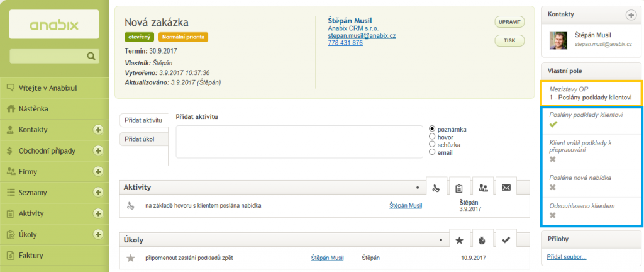Show completed tasks via checkmark filter icon
The width and height of the screenshot is (644, 272).
506,241
